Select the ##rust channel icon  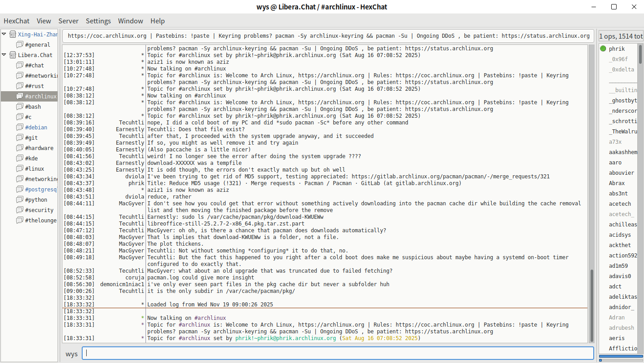click(x=20, y=86)
